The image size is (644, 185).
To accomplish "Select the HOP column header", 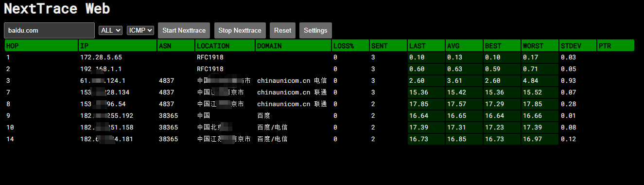I will click(41, 46).
